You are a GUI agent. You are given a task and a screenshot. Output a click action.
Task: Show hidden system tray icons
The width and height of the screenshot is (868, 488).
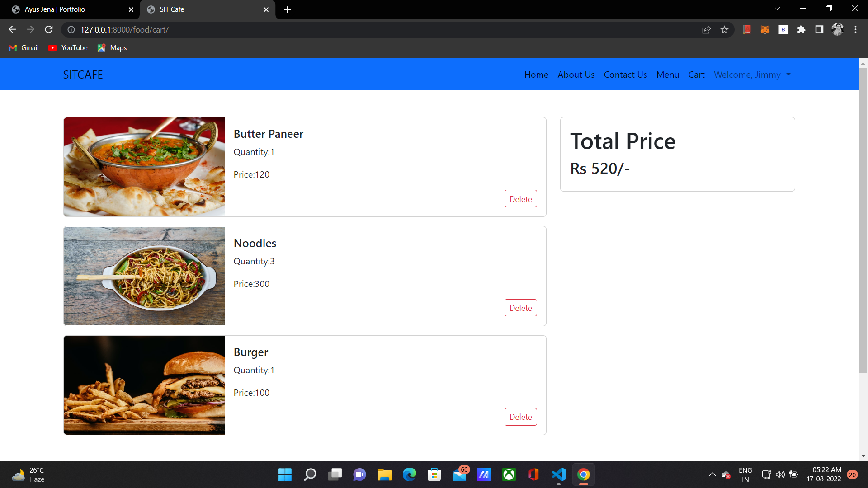[x=712, y=475]
